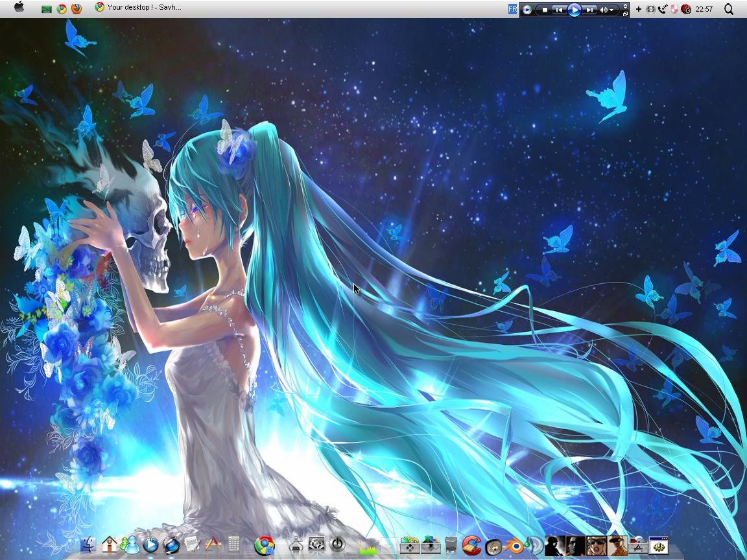Launch TeamSpeak from the dock
Viewport: 747px width, 560px height.
[534, 546]
